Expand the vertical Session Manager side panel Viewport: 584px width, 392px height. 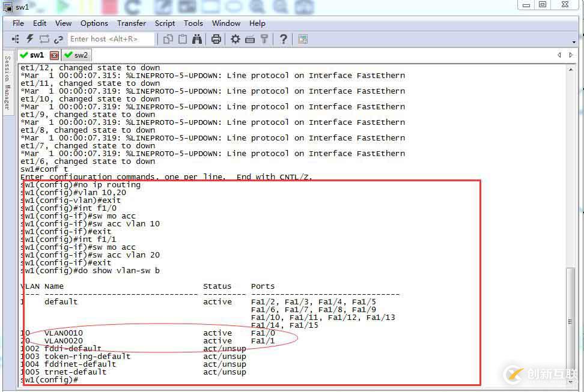7,83
